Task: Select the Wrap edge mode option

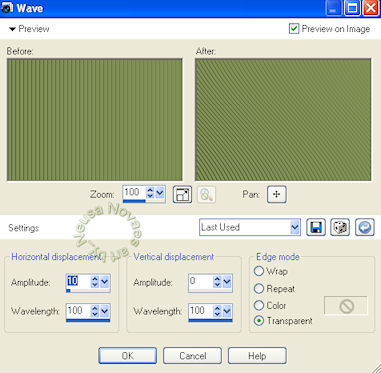Action: [259, 271]
